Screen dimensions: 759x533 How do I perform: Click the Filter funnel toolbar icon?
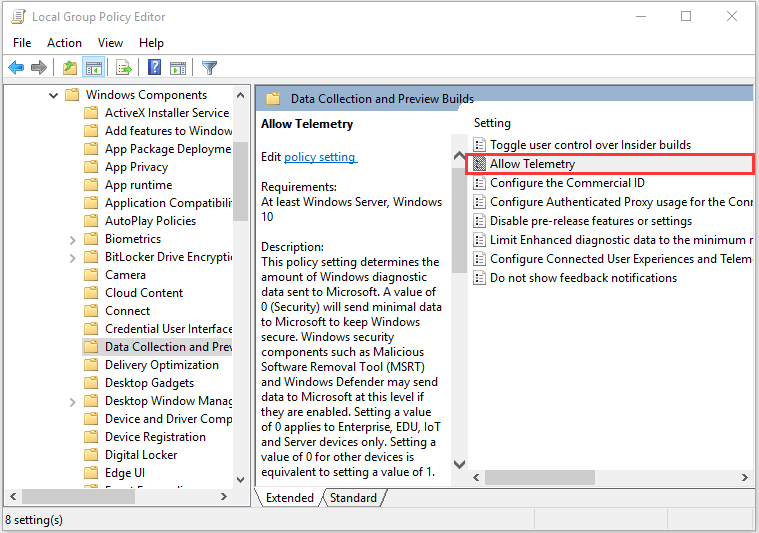(210, 68)
